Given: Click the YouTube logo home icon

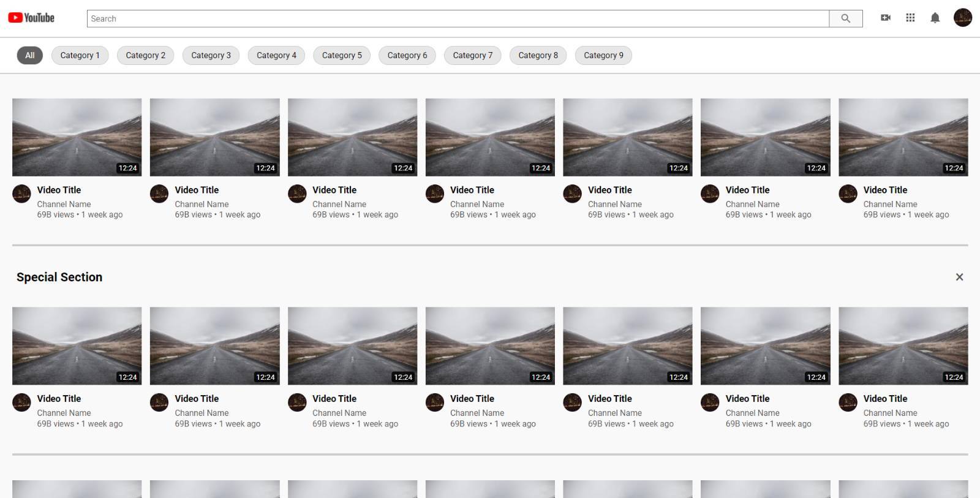Looking at the screenshot, I should (x=31, y=18).
